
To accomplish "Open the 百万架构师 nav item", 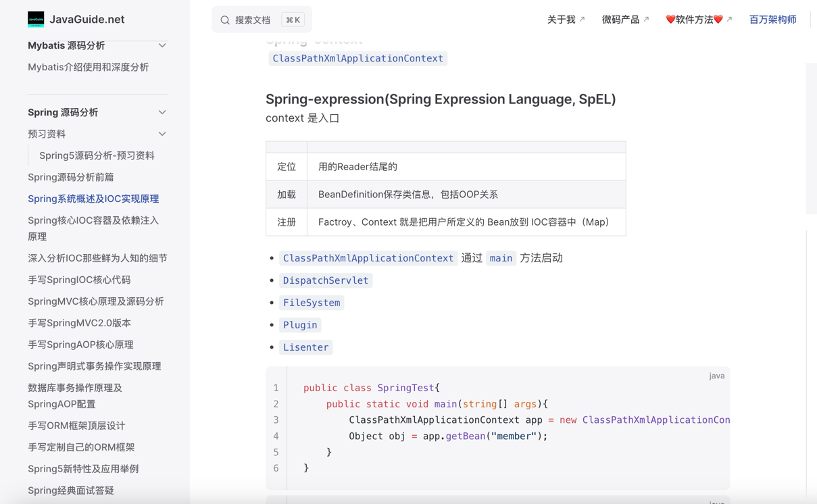I will (772, 20).
